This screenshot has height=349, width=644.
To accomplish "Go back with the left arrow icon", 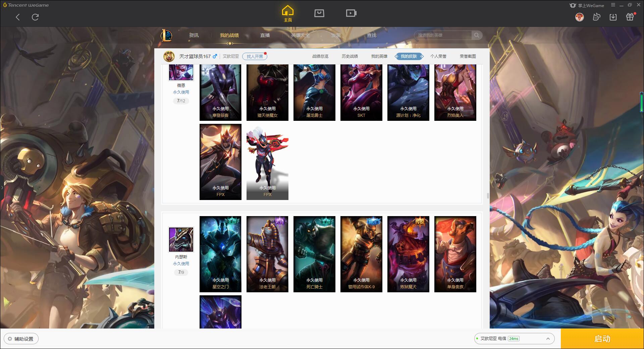I will pos(18,17).
